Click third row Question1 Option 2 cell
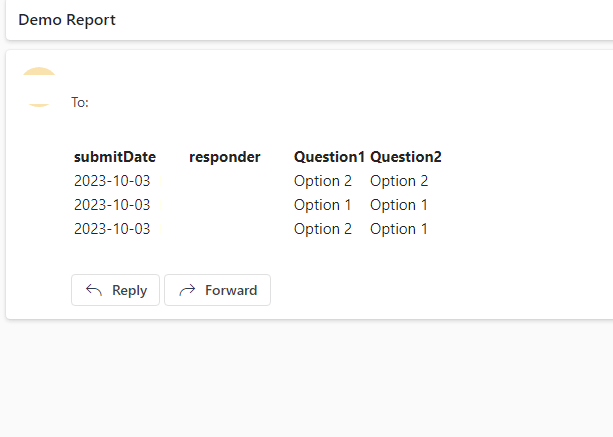This screenshot has height=437, width=613. [x=323, y=229]
